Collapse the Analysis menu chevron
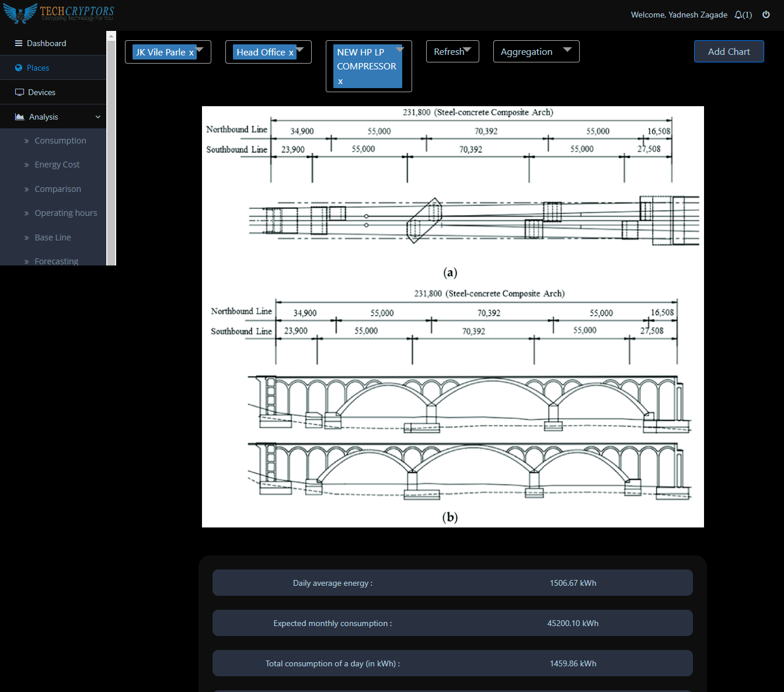The width and height of the screenshot is (784, 692). (x=98, y=117)
